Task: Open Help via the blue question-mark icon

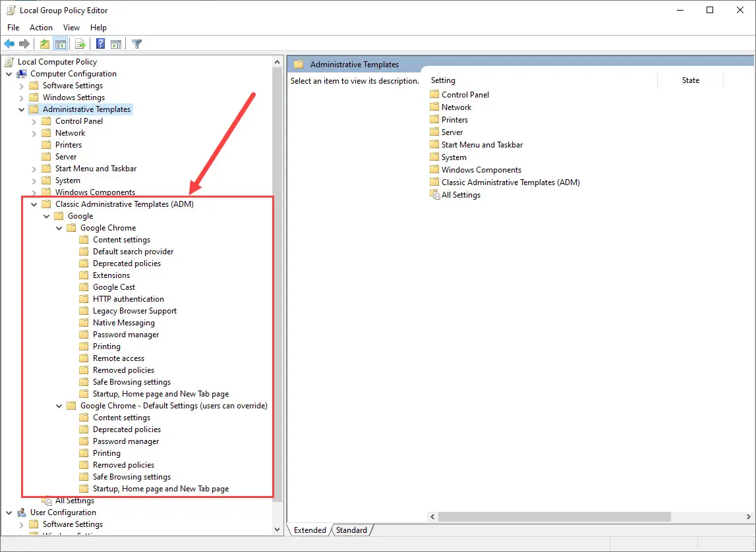Action: (x=100, y=44)
